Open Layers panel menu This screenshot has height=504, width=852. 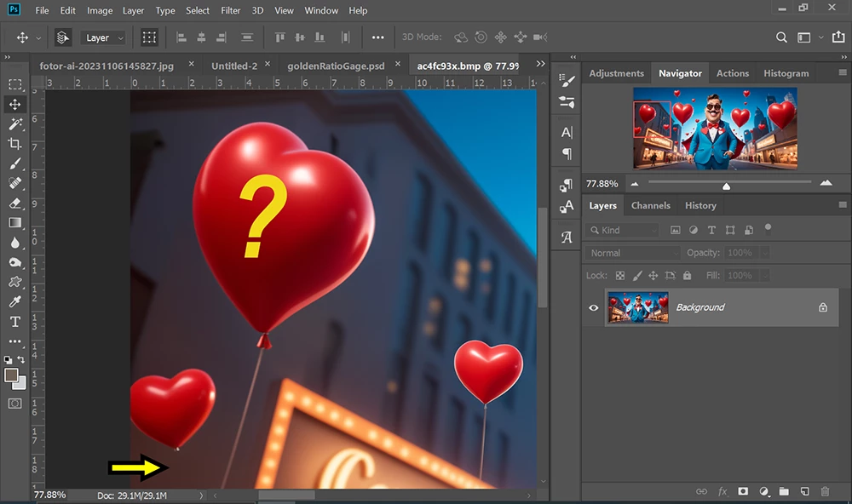pyautogui.click(x=843, y=204)
